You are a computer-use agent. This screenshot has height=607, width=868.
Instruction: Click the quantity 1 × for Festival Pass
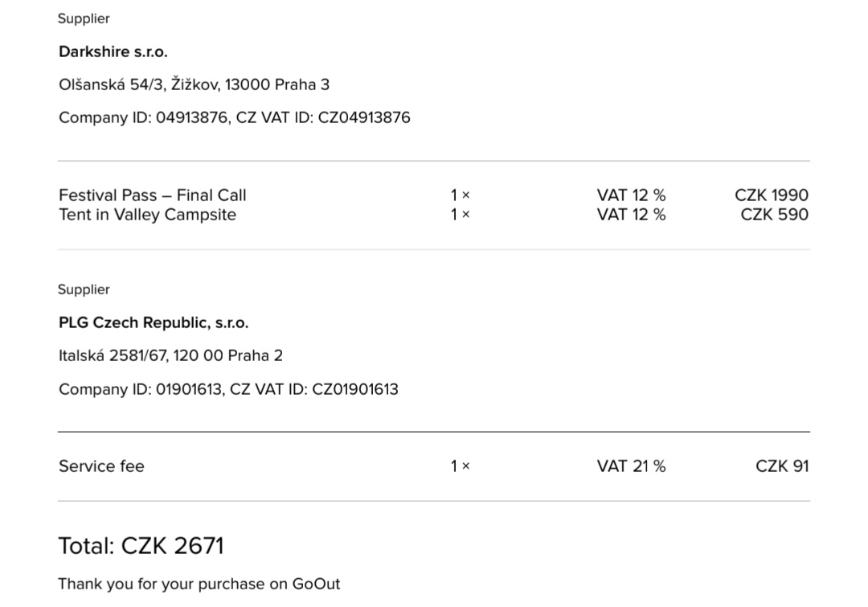[x=460, y=195]
